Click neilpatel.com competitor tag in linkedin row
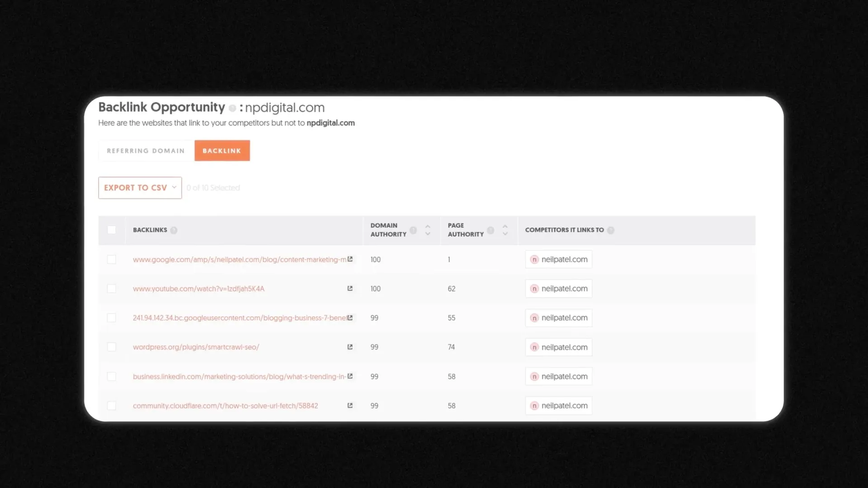The height and width of the screenshot is (488, 868). click(x=558, y=376)
